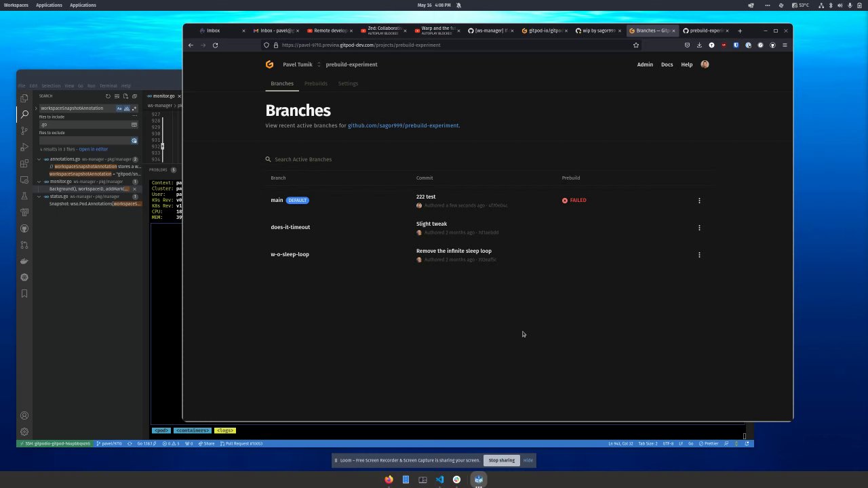Toggle Match Case in VS Code search

coord(119,108)
